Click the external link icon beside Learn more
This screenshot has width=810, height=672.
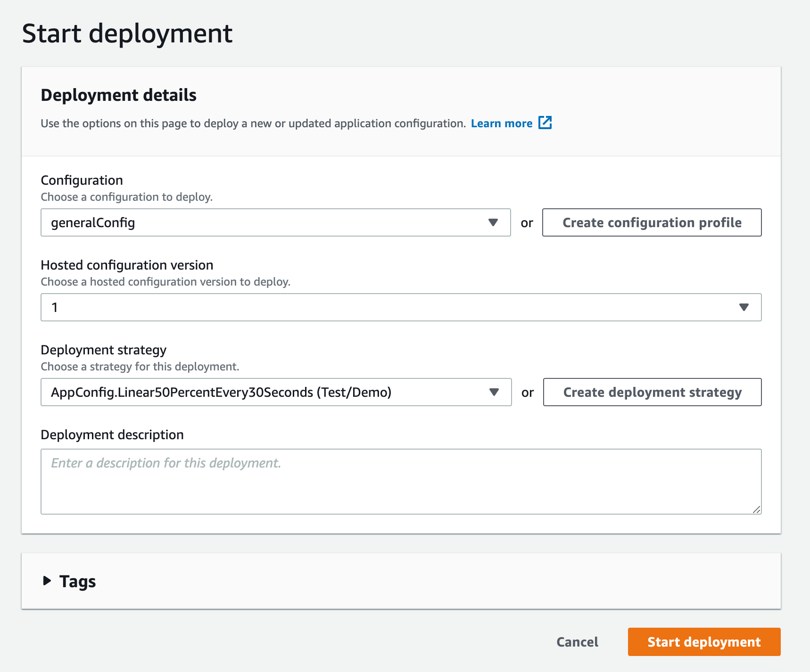click(545, 123)
